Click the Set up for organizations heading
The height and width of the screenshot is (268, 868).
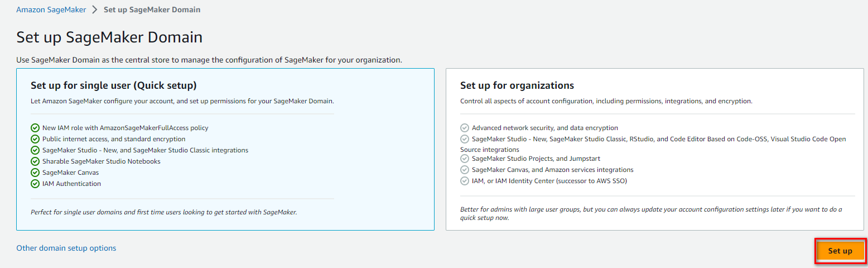tap(517, 85)
